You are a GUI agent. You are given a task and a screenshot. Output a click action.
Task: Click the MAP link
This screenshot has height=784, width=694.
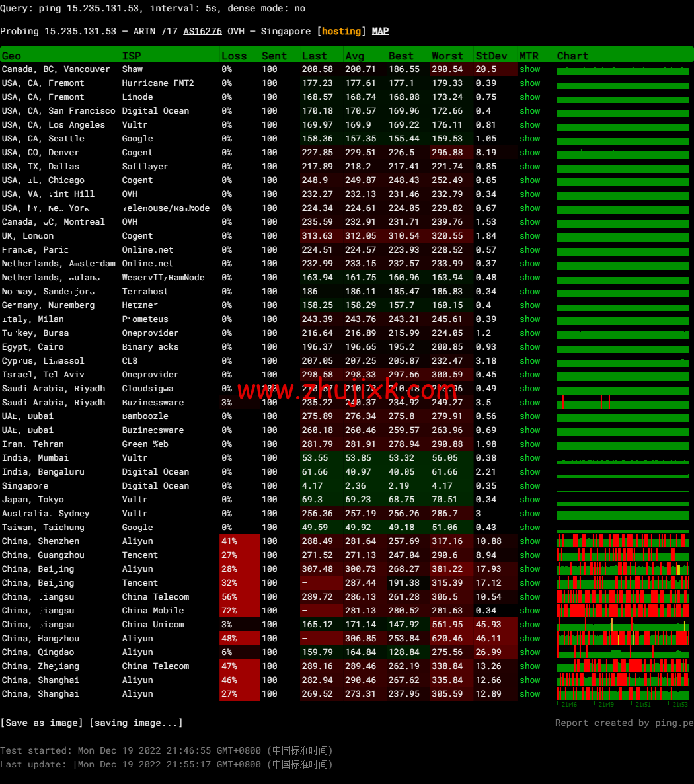tap(380, 31)
